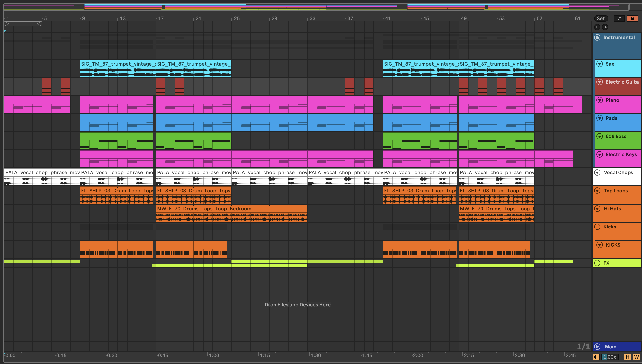
Task: Toggle the automation mode button
Action: (619, 18)
